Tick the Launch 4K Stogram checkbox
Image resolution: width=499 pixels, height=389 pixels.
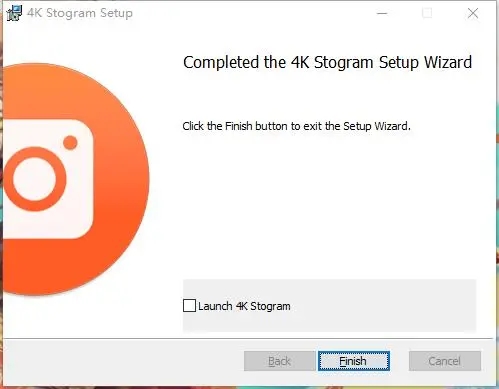click(189, 306)
